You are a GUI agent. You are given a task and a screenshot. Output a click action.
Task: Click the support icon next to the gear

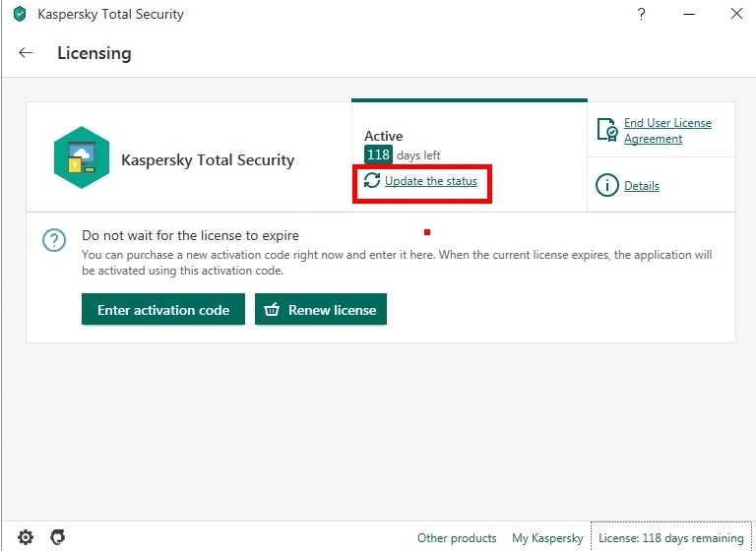[x=57, y=537]
